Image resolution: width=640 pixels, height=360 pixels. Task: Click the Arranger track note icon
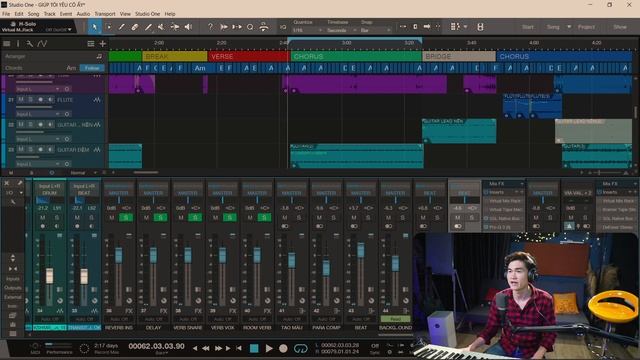click(x=99, y=56)
